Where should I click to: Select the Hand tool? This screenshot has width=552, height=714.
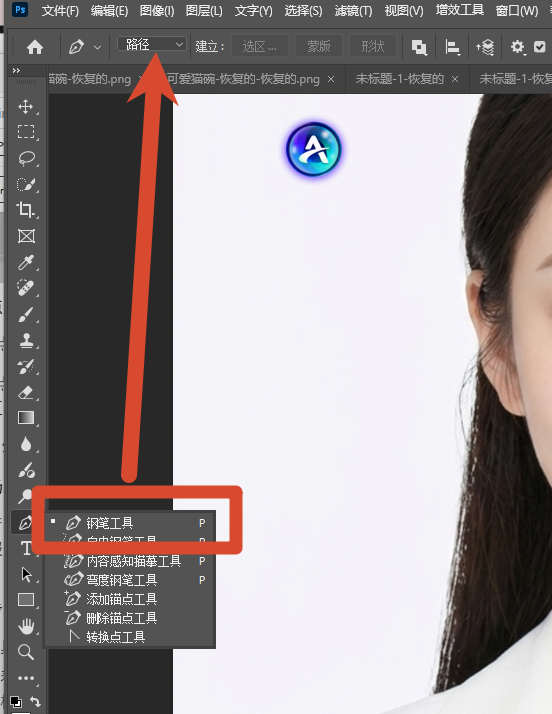click(x=26, y=627)
